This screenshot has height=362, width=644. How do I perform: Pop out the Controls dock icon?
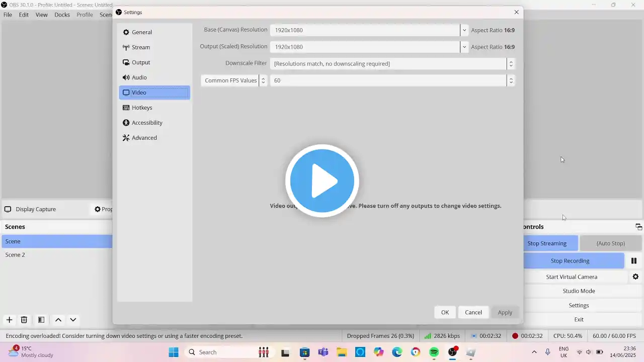638,227
